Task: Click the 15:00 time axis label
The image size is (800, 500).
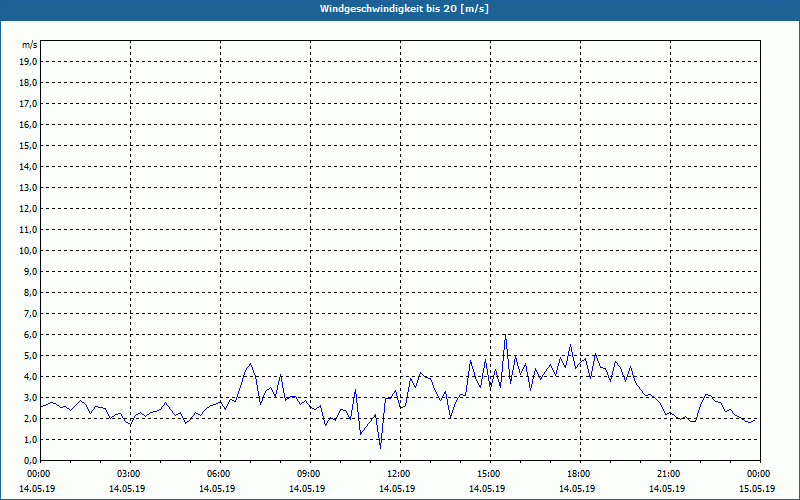Action: 489,474
